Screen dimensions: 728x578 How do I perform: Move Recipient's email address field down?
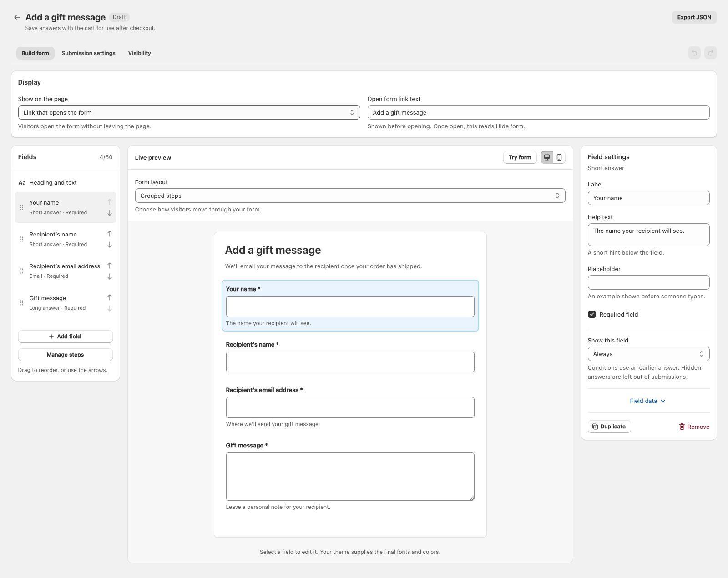coord(110,276)
